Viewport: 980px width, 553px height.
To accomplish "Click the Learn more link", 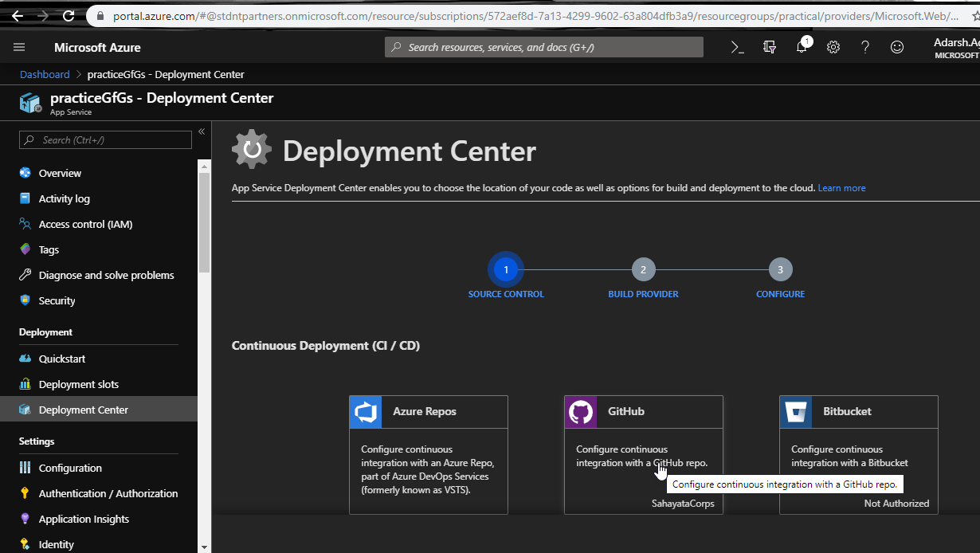I will tap(841, 188).
